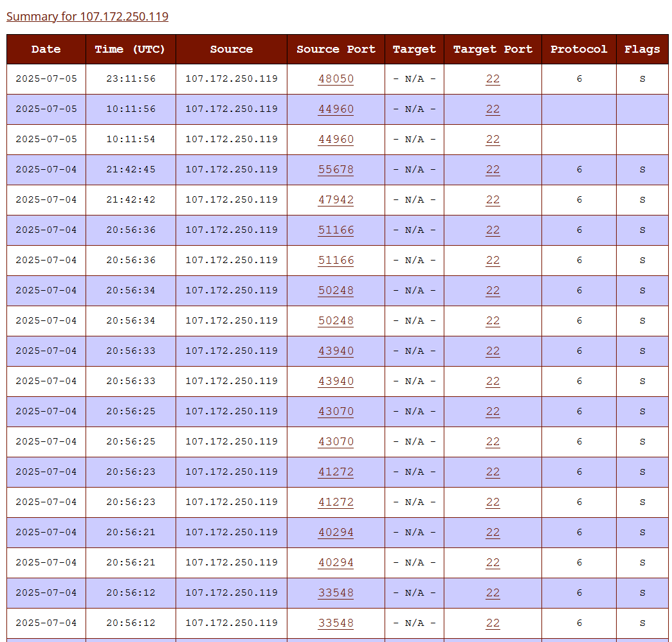Select source IP in 10:11:54 row

coord(232,140)
